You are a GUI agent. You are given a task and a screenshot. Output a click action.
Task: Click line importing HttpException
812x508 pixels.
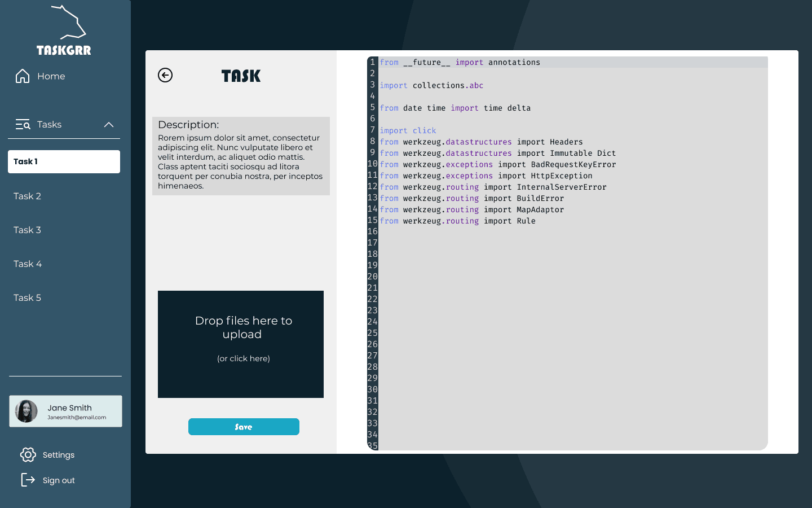(486, 176)
